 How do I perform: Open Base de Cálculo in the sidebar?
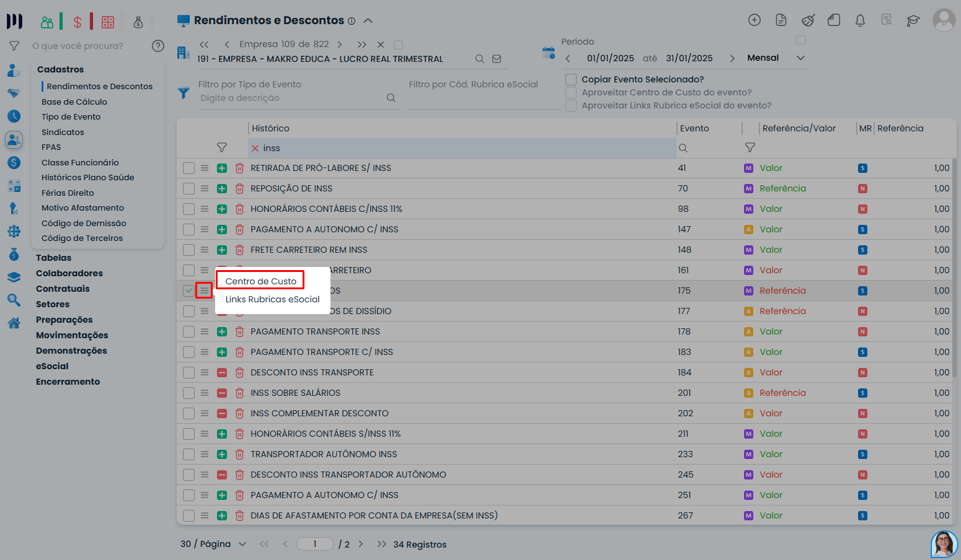(74, 102)
